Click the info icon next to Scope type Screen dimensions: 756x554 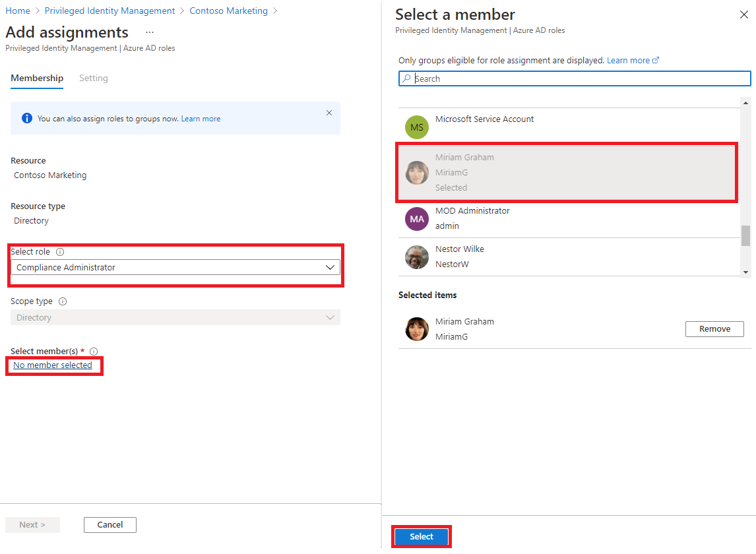point(62,301)
